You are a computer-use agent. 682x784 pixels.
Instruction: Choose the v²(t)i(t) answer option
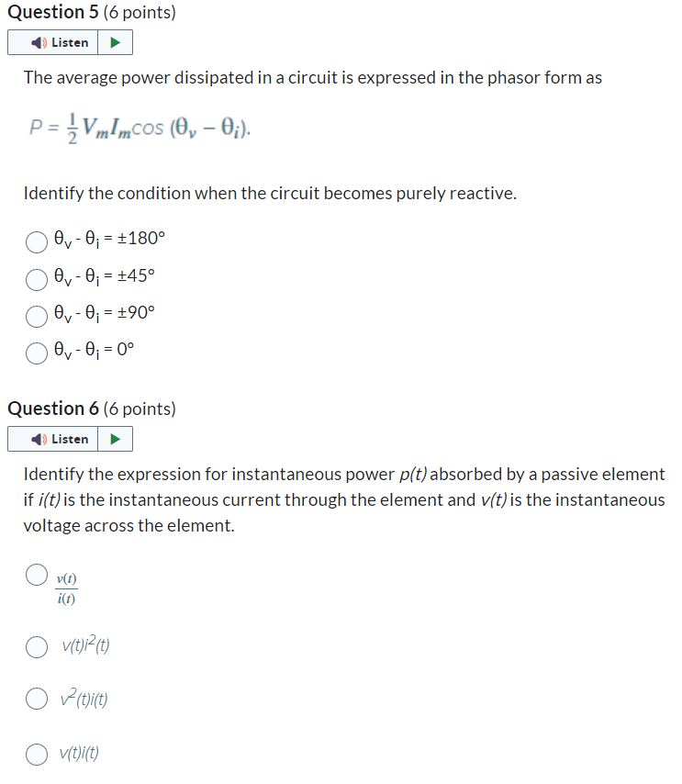click(x=37, y=698)
